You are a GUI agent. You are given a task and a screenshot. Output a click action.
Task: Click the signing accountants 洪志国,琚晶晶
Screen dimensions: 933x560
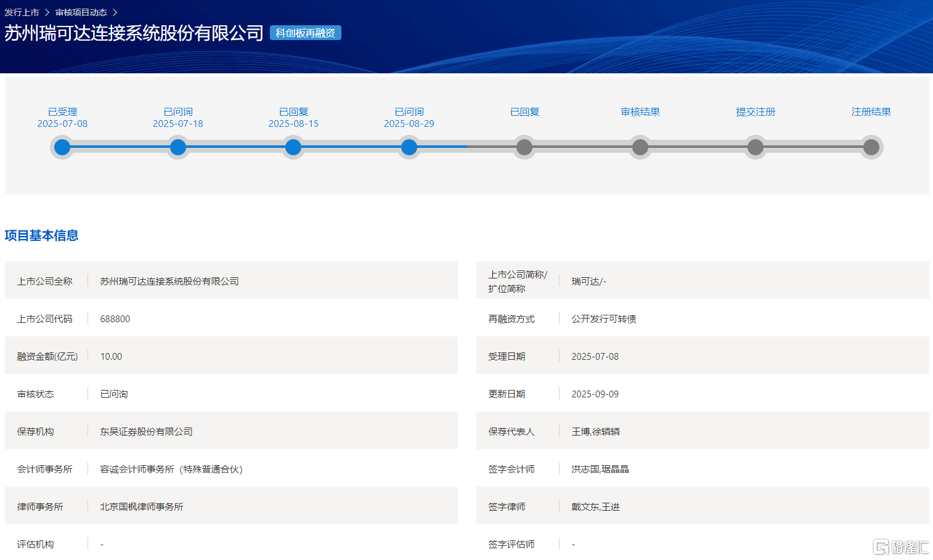click(600, 469)
